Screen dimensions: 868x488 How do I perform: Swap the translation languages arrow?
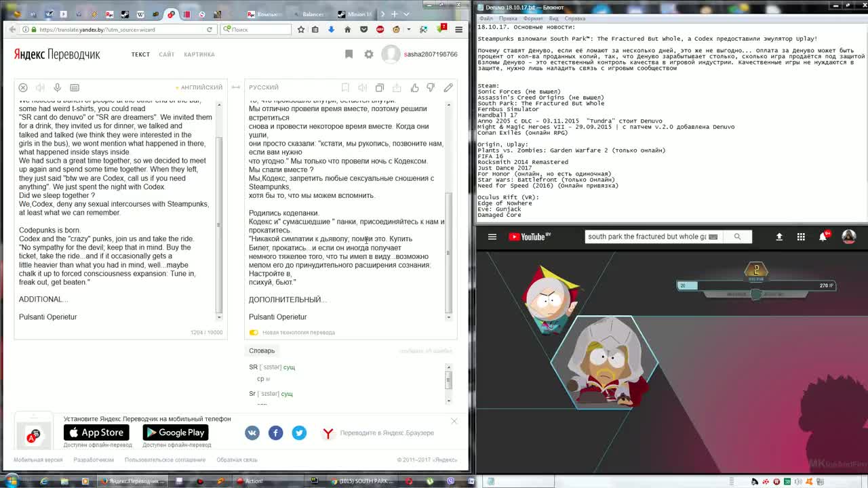click(236, 87)
